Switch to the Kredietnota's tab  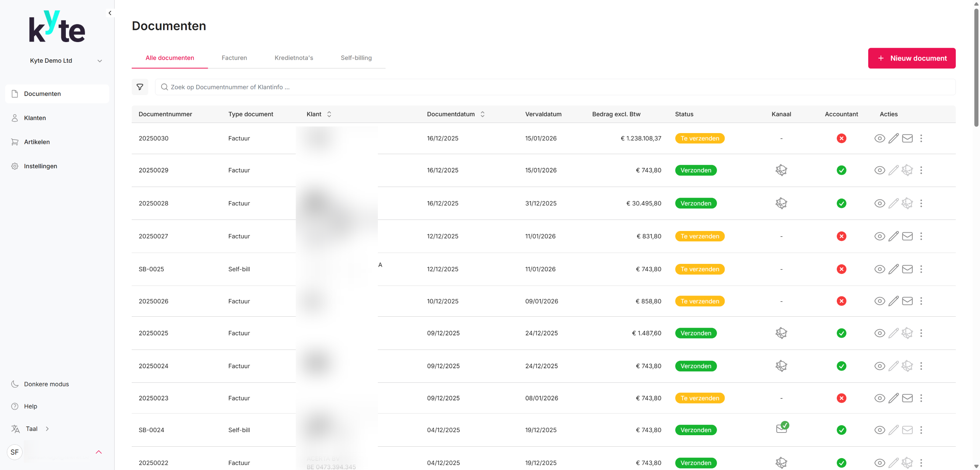[x=294, y=58]
